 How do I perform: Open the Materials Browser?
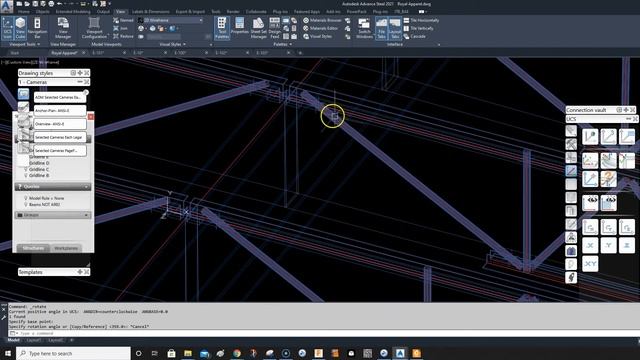pyautogui.click(x=322, y=20)
